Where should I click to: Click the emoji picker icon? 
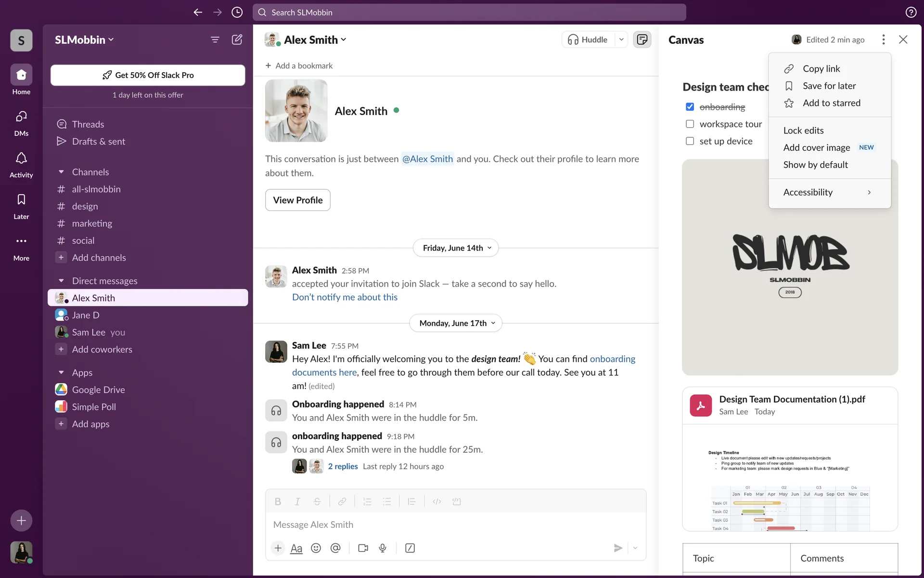point(316,548)
